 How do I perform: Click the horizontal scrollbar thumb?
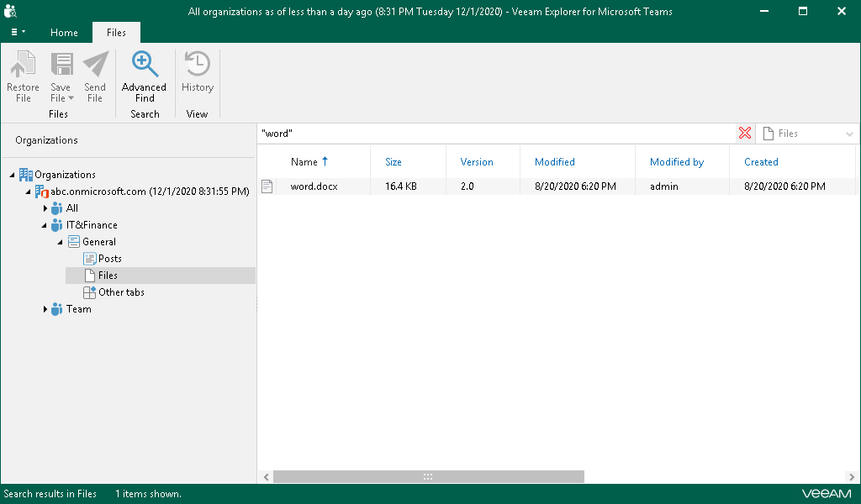click(428, 476)
